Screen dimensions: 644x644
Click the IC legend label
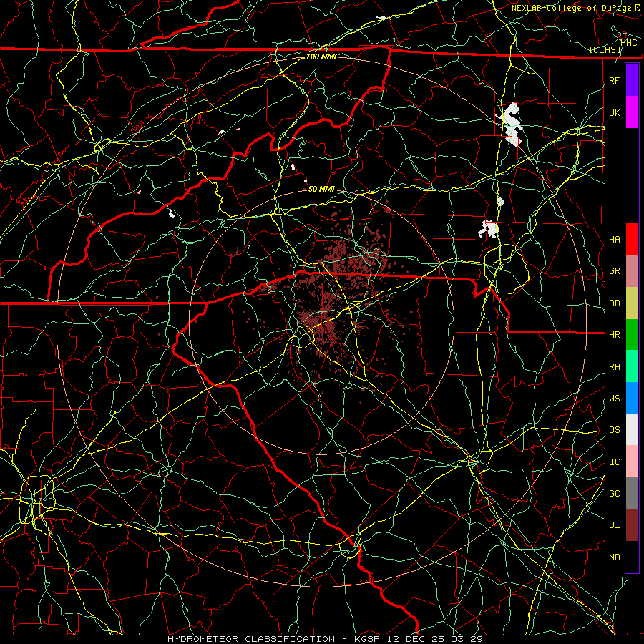614,462
